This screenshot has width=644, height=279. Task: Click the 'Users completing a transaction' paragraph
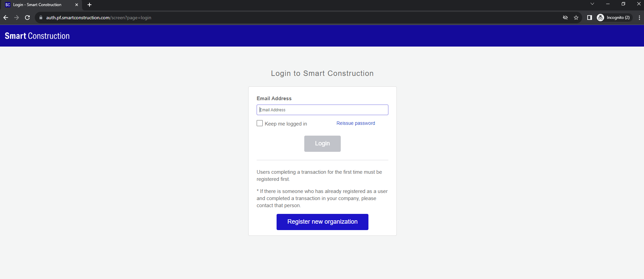[319, 175]
